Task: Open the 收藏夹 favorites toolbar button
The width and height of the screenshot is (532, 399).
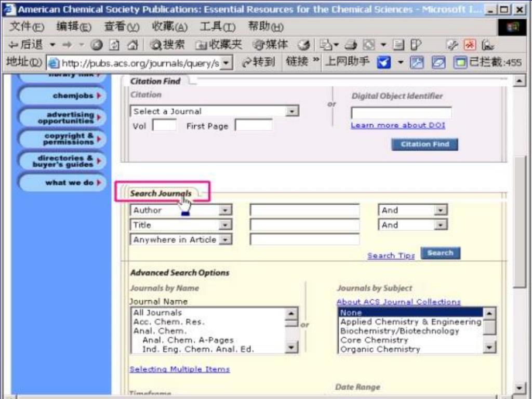Action: tap(219, 45)
